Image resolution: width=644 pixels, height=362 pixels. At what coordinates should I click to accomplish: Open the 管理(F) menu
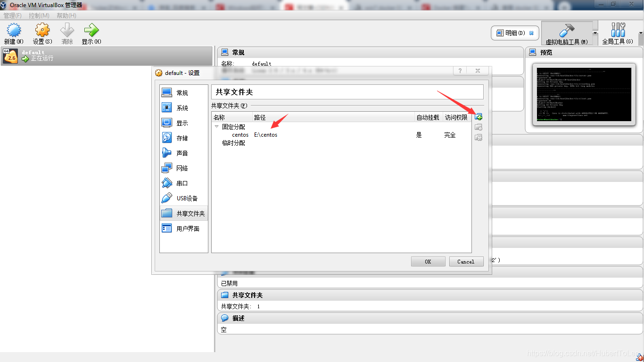click(13, 16)
